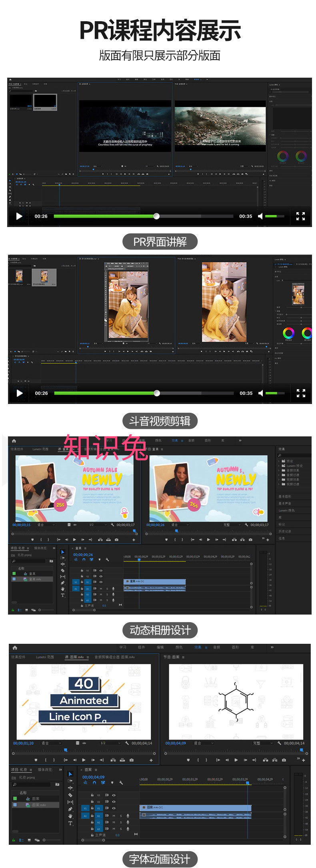Hide track V1 in 童真 timeline
Image resolution: width=316 pixels, height=868 pixels.
[x=101, y=582]
